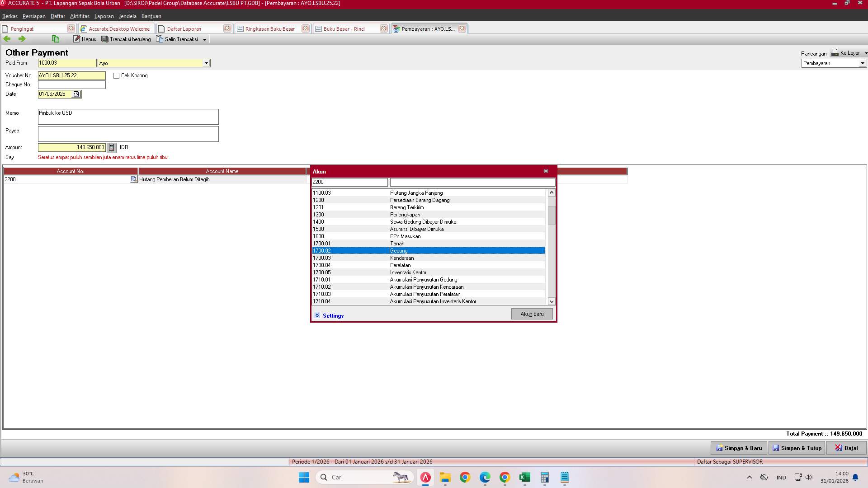The image size is (868, 488).
Task: Click the Ke Layar printer icon
Action: 833,52
